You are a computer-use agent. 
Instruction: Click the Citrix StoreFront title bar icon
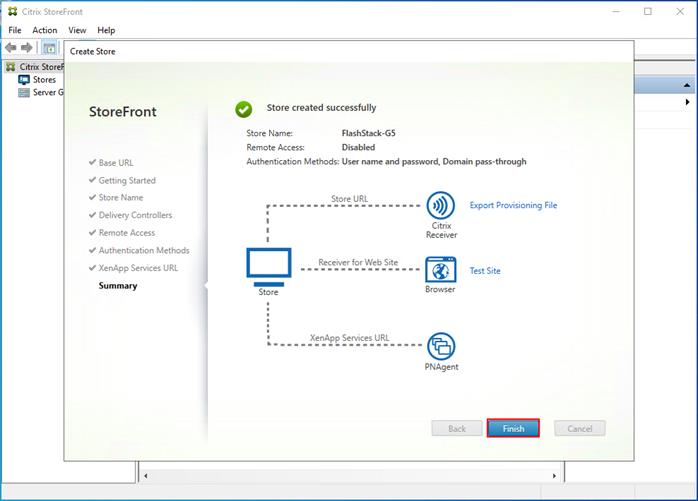coord(12,12)
